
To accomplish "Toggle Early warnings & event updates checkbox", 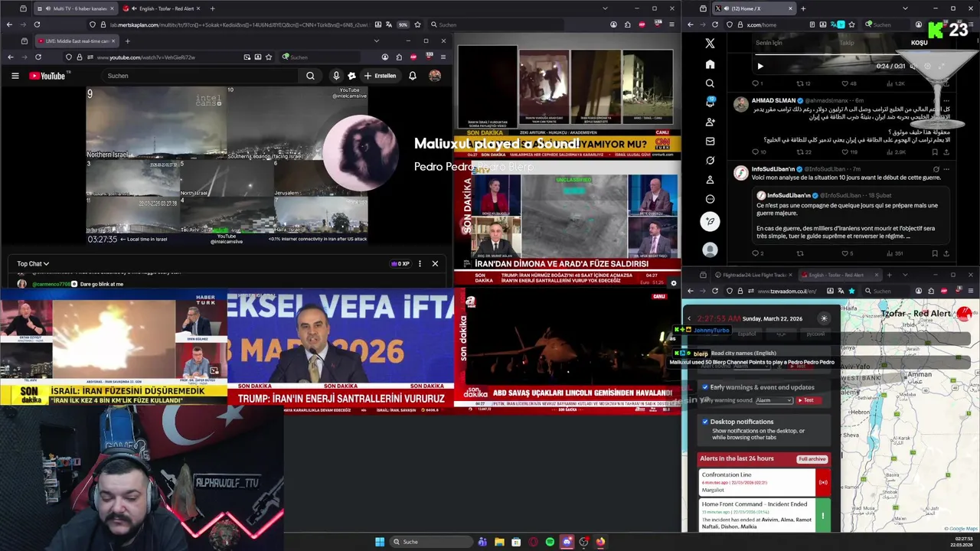I will 705,387.
